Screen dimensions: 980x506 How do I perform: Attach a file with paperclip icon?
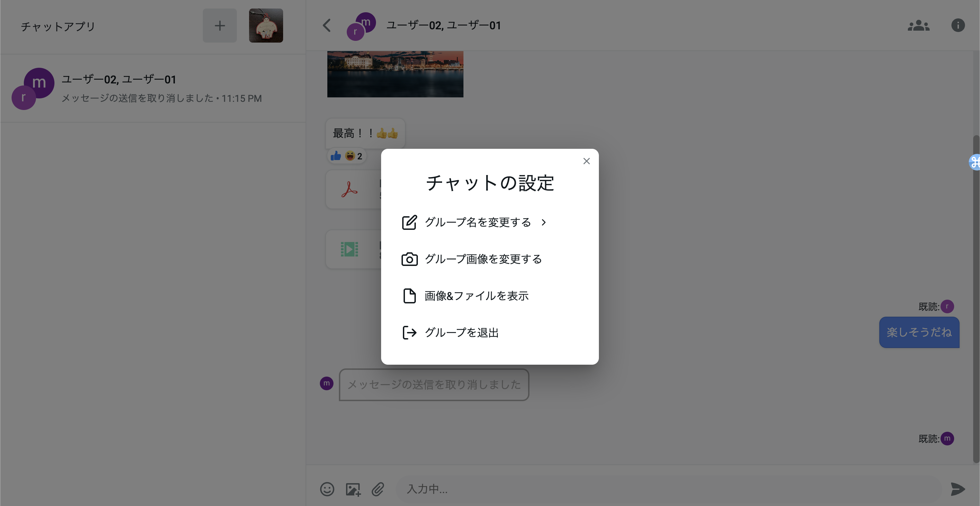(378, 489)
